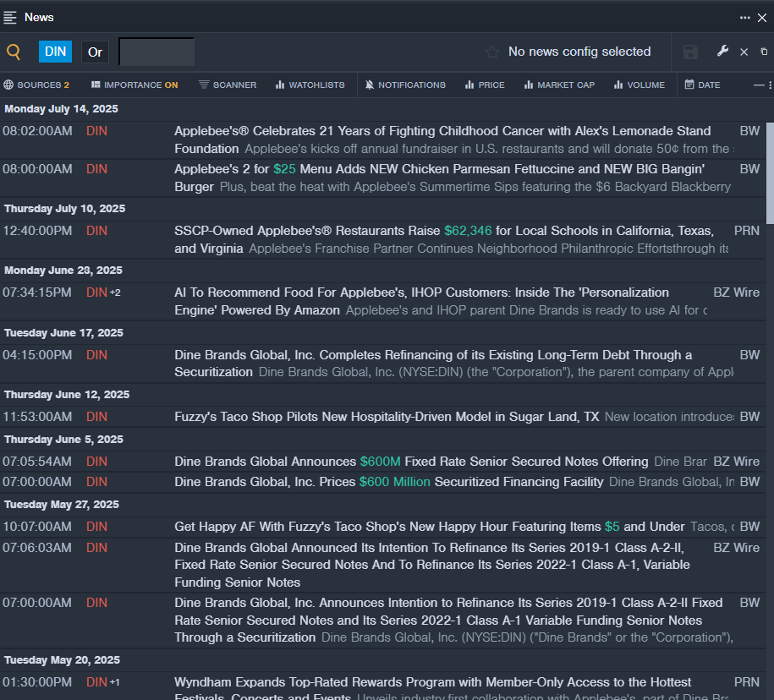Click the DIN ticker in the 07:05:54AM row
Screen dimensions: 774x700
pos(96,462)
